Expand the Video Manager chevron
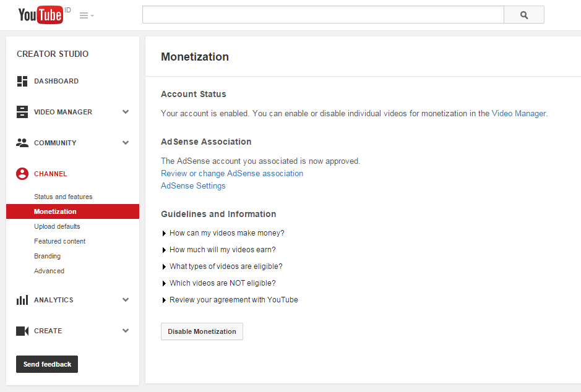 pos(126,112)
